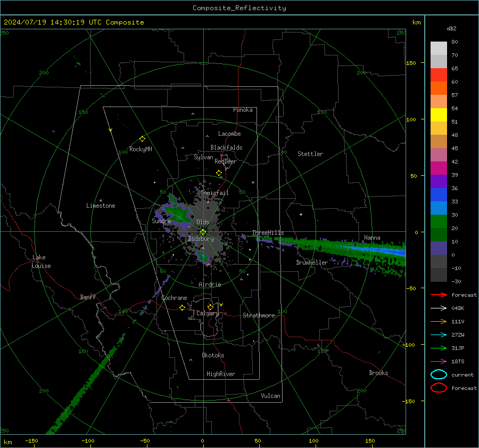Select the magenta 18TS arrow legend icon
Image resolution: width=479 pixels, height=448 pixels.
click(439, 362)
